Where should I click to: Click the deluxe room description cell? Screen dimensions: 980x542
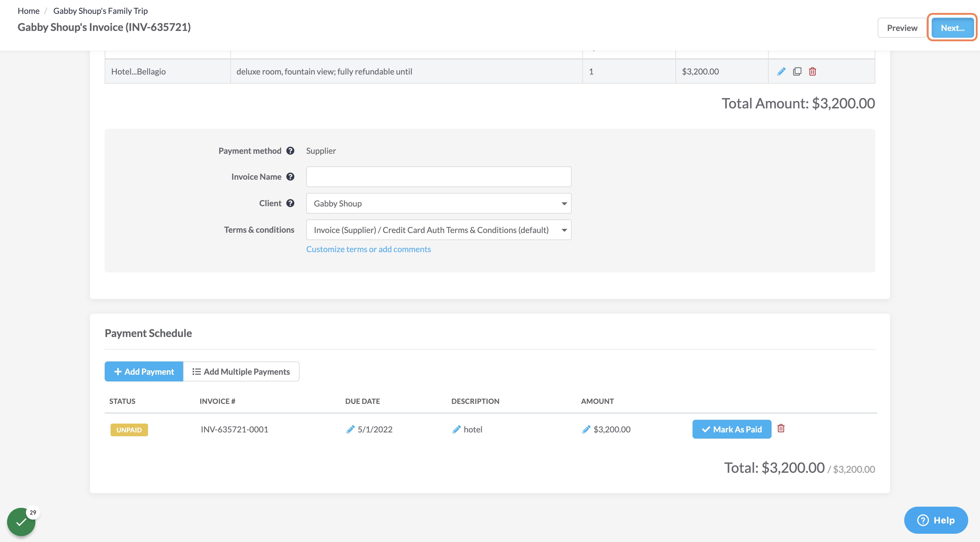[406, 72]
